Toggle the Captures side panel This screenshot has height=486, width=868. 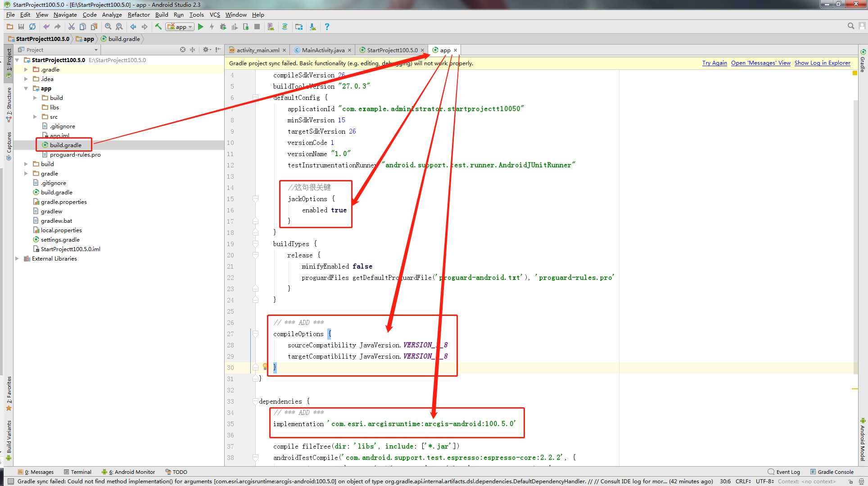pyautogui.click(x=9, y=146)
